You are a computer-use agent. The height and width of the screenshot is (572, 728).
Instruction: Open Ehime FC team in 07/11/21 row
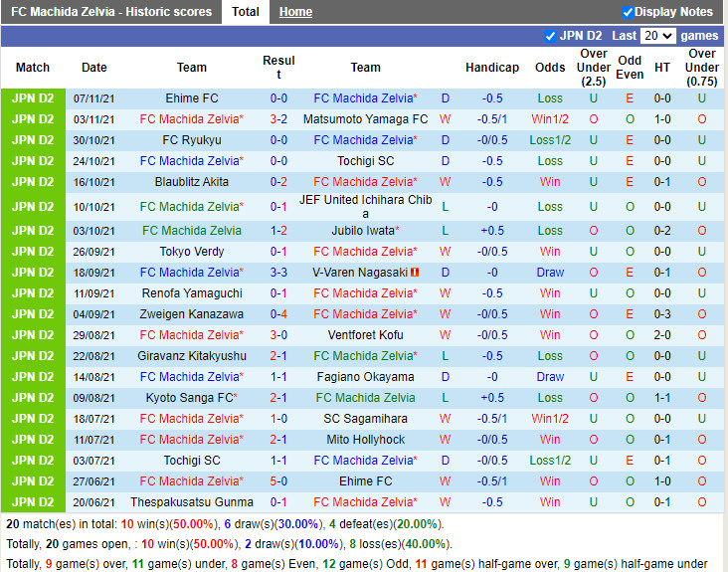pyautogui.click(x=192, y=98)
